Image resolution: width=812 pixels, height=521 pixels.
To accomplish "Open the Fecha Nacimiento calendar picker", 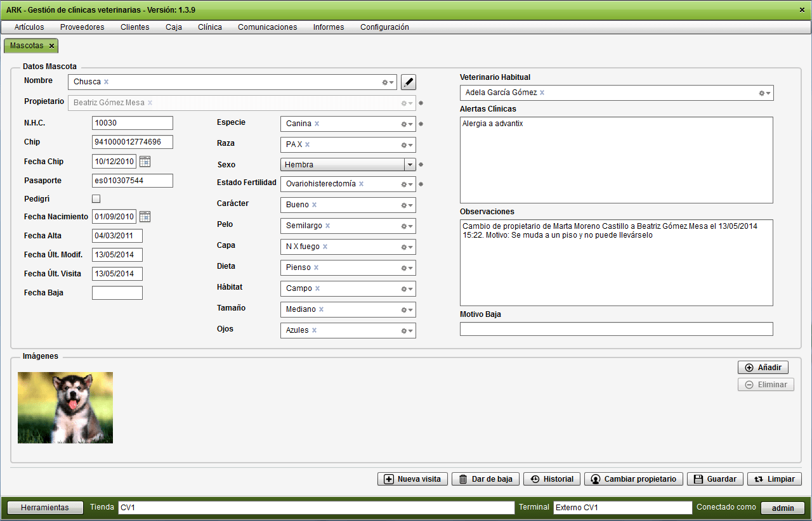I will point(145,217).
